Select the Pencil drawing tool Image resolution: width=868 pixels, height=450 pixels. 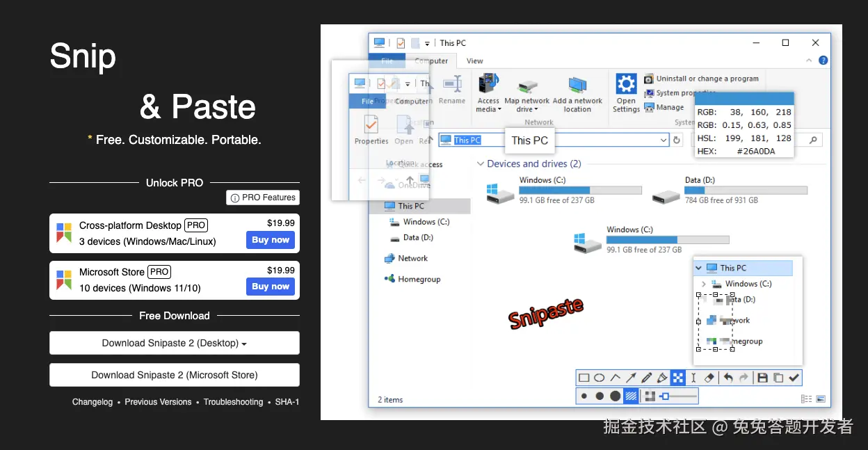click(x=646, y=378)
